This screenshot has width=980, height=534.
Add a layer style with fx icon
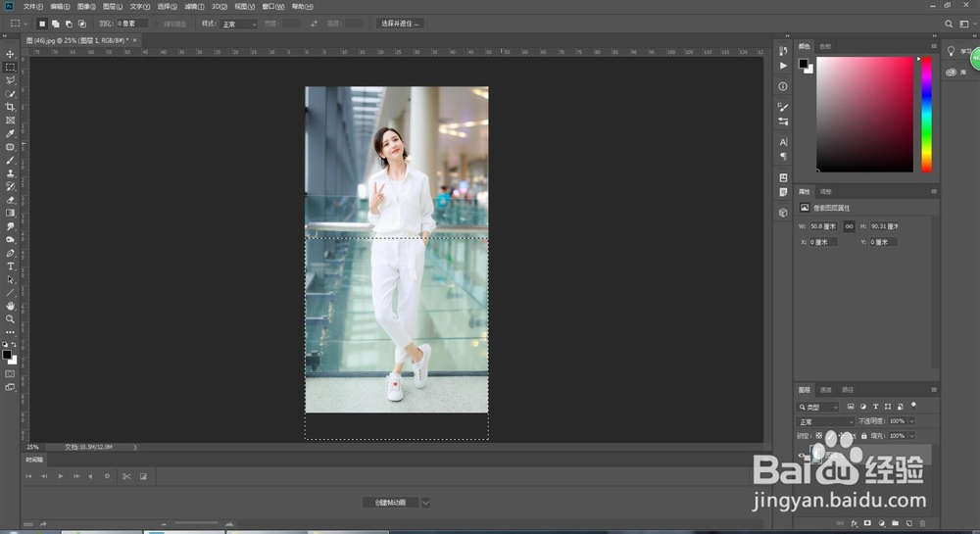click(x=854, y=523)
